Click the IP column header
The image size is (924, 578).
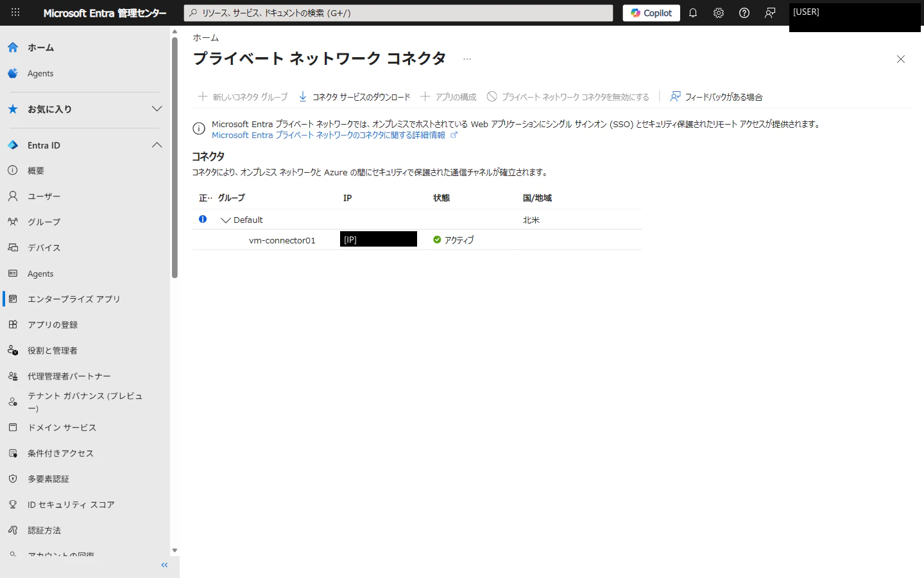348,198
